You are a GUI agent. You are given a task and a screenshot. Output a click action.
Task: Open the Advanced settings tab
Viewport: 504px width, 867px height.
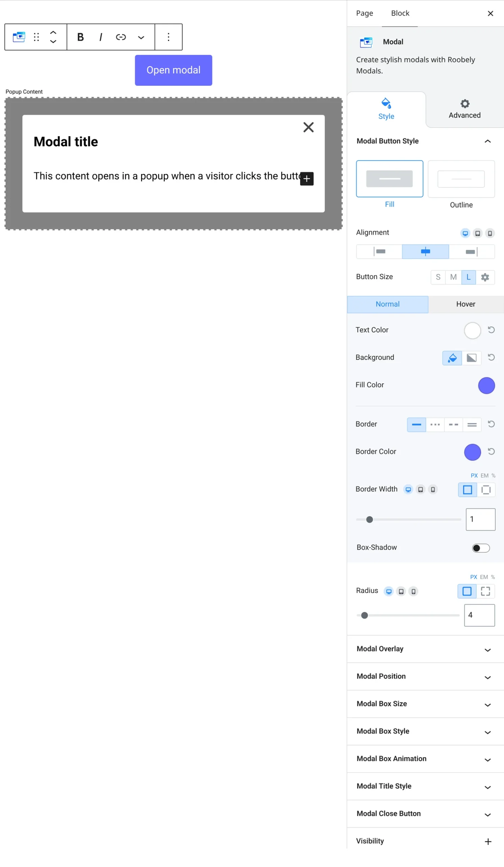click(464, 110)
